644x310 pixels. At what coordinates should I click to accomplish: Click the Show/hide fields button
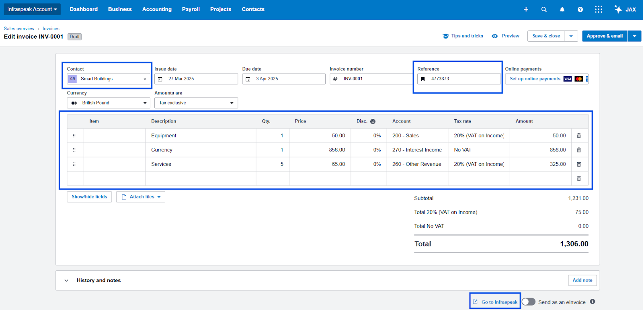click(90, 197)
